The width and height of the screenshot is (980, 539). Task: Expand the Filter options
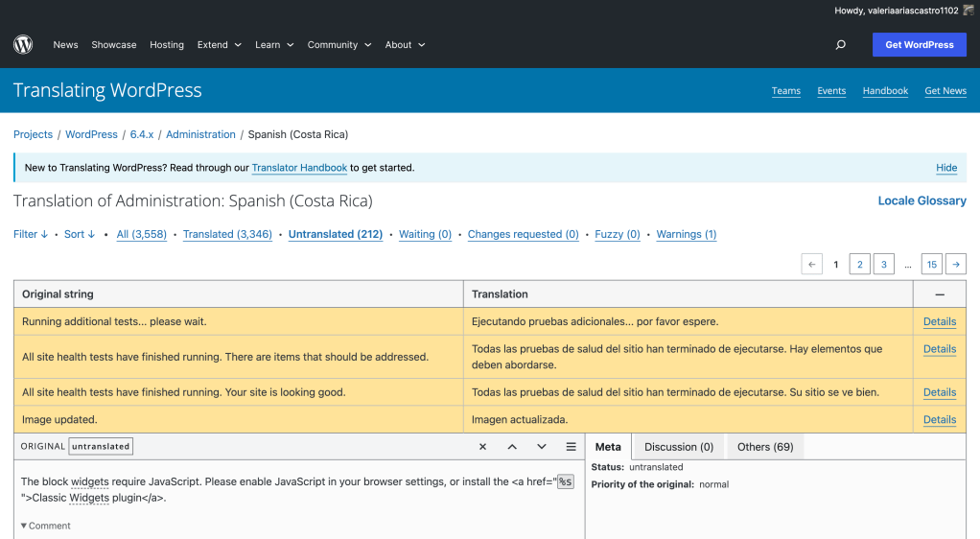coord(31,234)
